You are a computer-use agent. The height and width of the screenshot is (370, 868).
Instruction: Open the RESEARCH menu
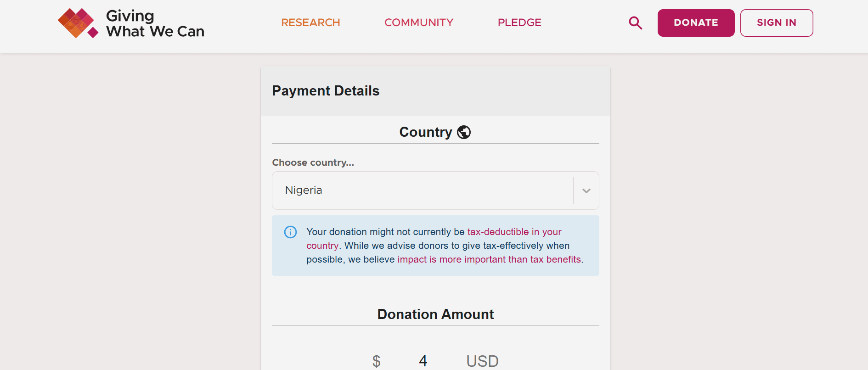(x=310, y=22)
